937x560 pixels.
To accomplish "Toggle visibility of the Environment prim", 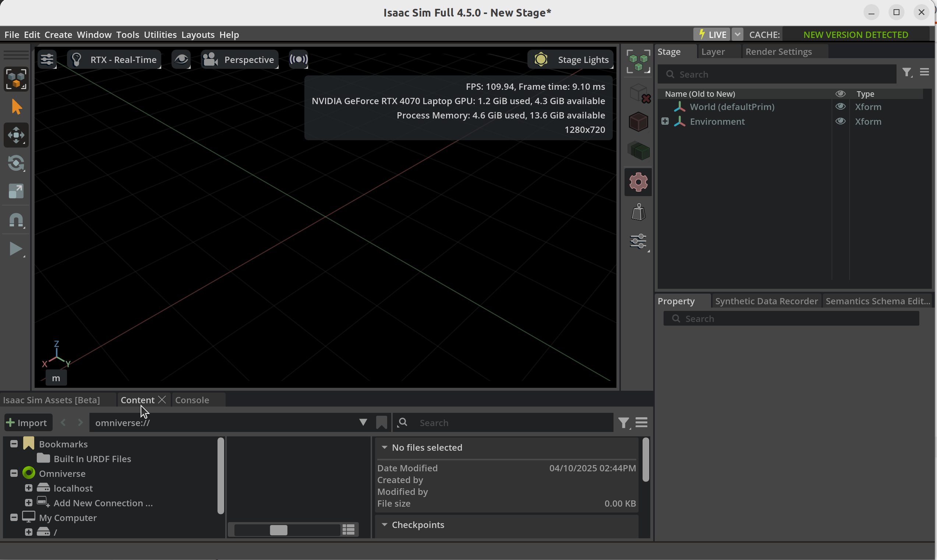I will click(841, 121).
